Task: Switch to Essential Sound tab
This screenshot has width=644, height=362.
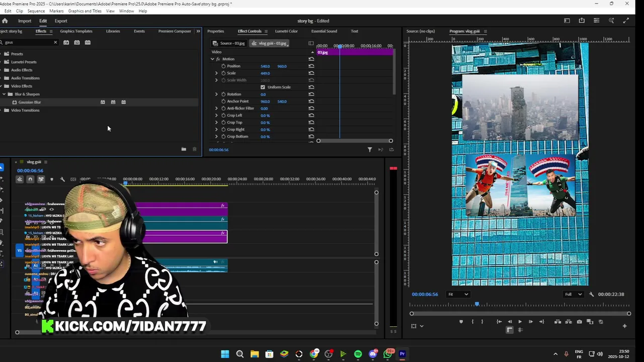Action: click(x=324, y=31)
